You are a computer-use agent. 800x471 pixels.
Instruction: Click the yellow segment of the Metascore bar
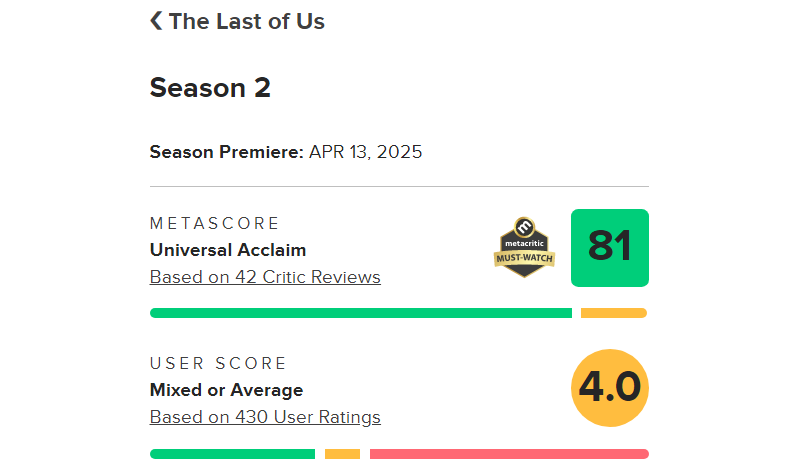click(613, 313)
